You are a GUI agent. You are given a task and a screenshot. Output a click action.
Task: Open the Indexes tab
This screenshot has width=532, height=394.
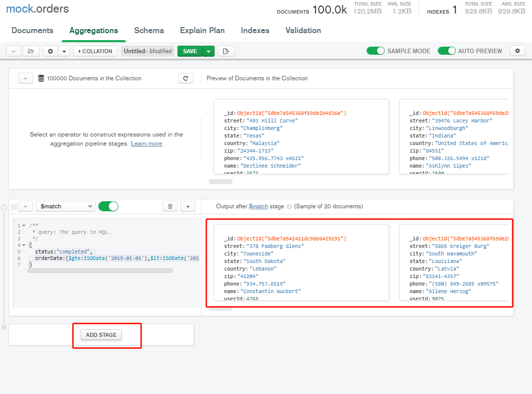click(x=255, y=31)
